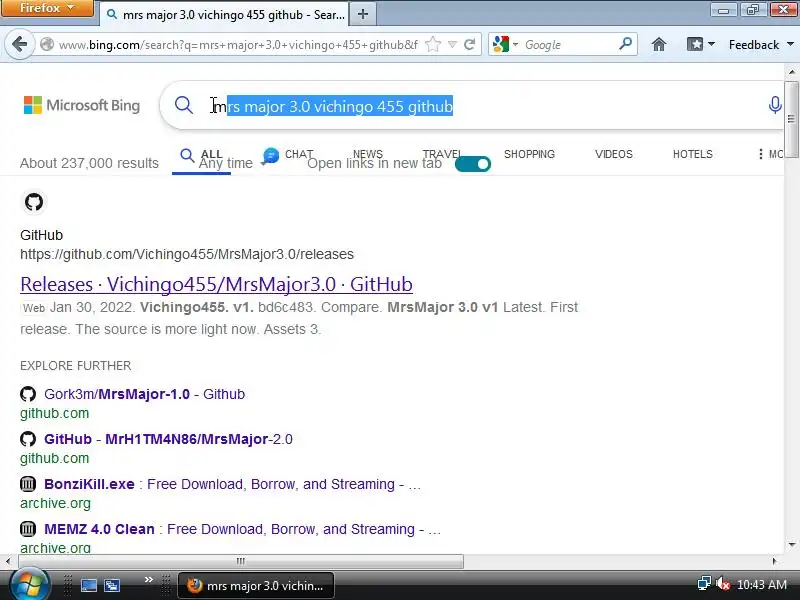
Task: Select the mrs major browser tab
Action: pyautogui.click(x=224, y=14)
